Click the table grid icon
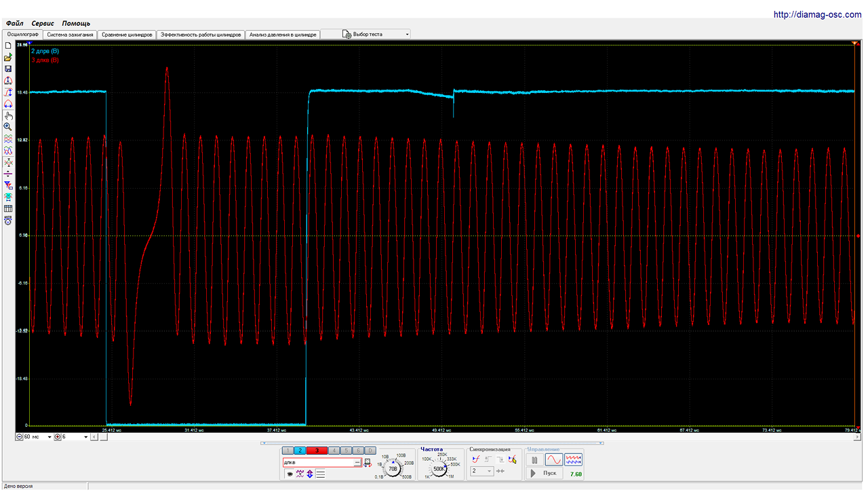This screenshot has width=868, height=492. pyautogui.click(x=8, y=208)
